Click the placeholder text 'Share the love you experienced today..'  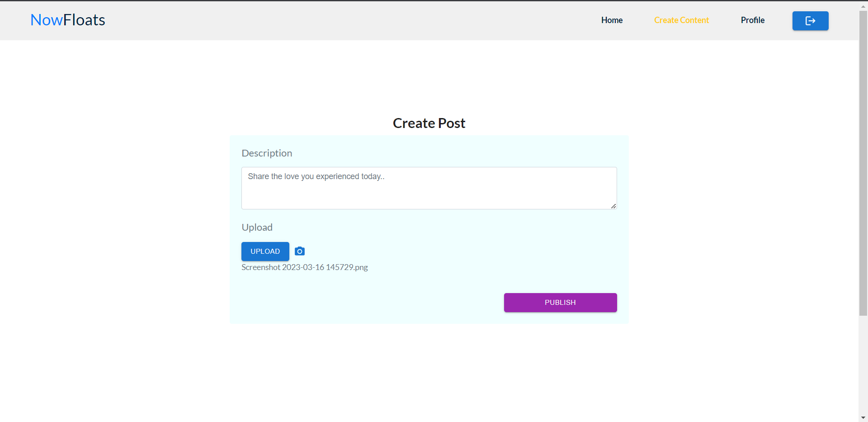click(x=316, y=176)
